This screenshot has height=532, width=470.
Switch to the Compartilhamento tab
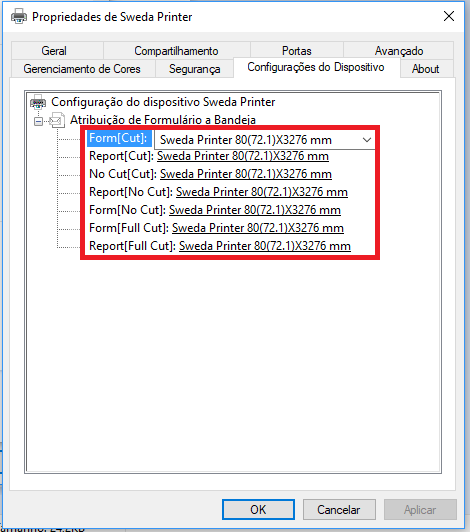point(176,51)
